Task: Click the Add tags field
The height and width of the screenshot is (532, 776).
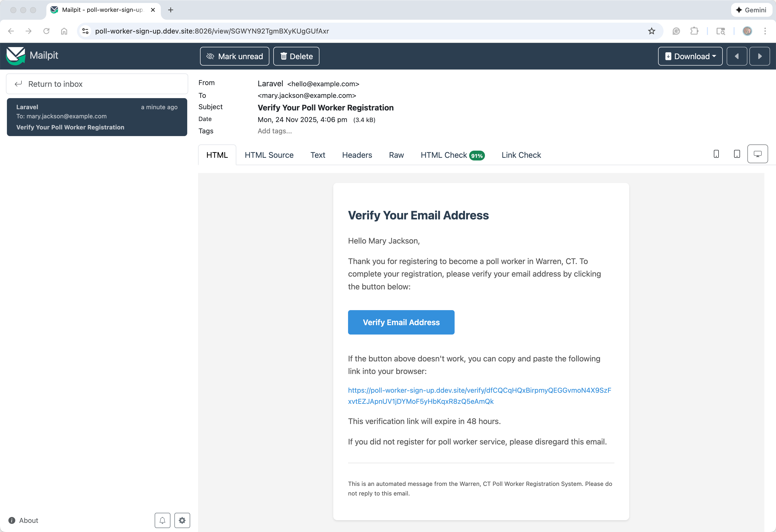Action: [275, 131]
